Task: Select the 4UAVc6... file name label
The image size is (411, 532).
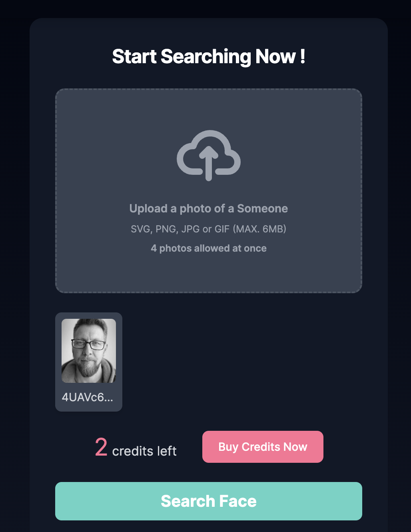Action: pyautogui.click(x=88, y=397)
